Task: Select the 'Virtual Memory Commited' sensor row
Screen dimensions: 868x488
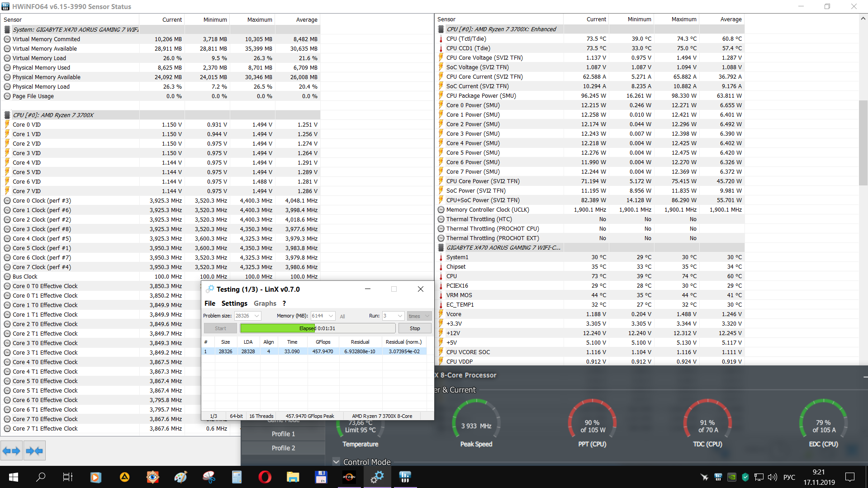Action: click(x=161, y=39)
